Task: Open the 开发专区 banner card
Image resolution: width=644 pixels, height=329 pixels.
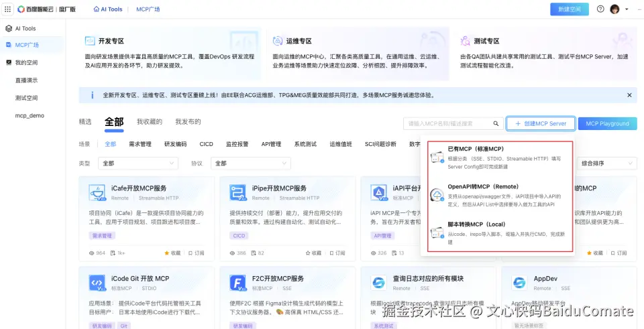Action: coord(170,54)
